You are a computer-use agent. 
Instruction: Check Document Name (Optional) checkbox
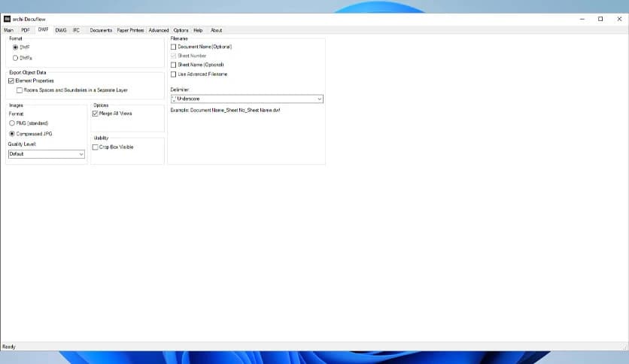(173, 47)
